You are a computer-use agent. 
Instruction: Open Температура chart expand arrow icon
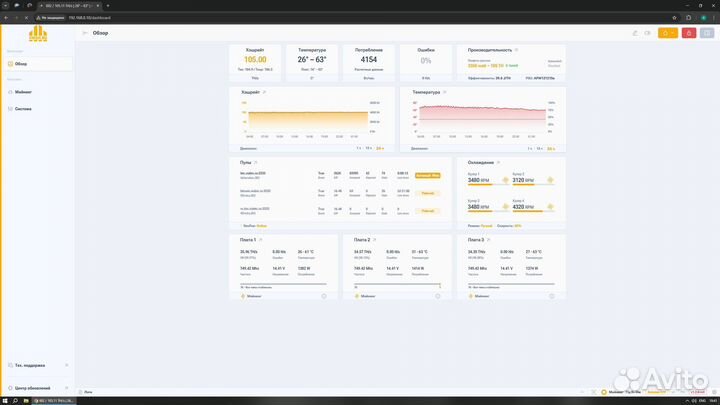click(x=446, y=92)
